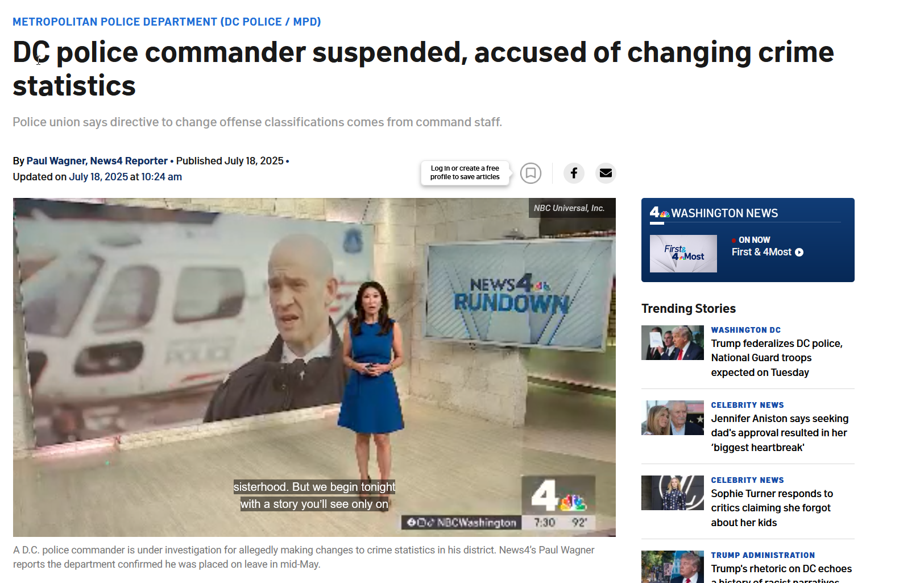Click the Trump's rhetoric on DC thumbnail

click(x=673, y=567)
